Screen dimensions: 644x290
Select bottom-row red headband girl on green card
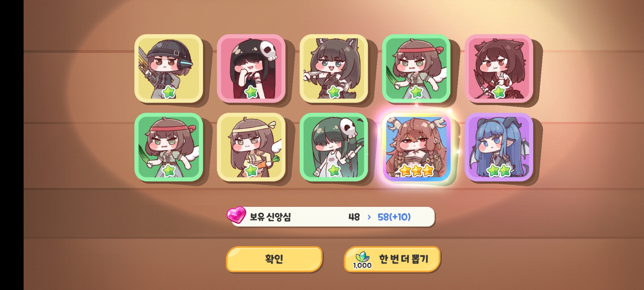(x=169, y=147)
